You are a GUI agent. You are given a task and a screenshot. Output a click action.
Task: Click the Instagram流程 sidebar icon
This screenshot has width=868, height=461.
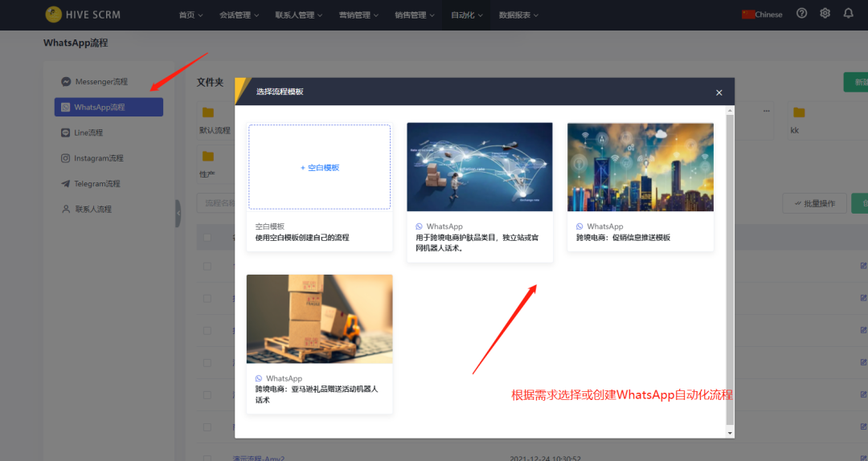[65, 157]
